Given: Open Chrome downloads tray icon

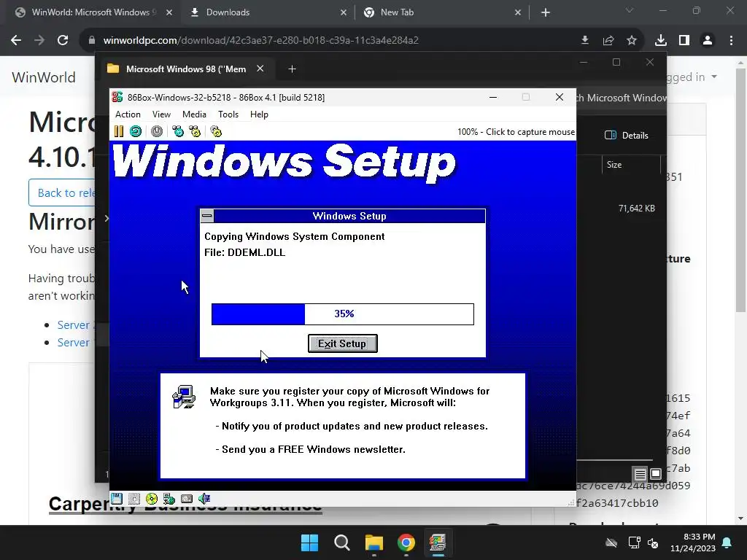Looking at the screenshot, I should click(x=661, y=41).
